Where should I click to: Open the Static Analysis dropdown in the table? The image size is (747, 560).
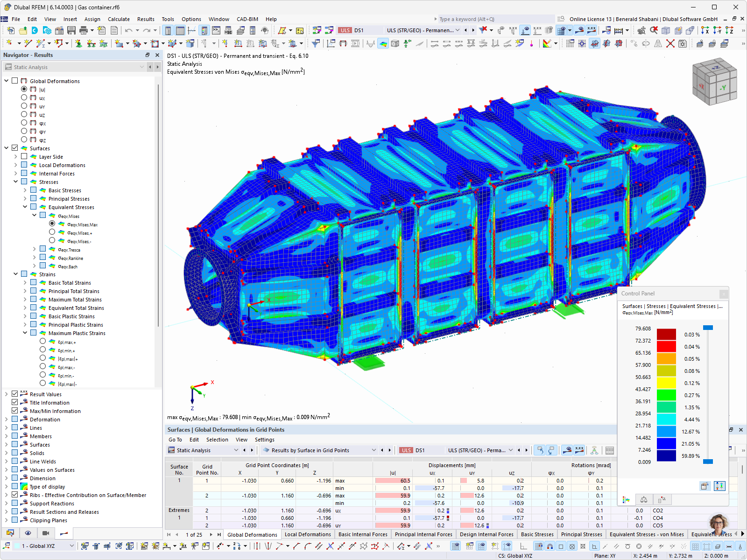[x=236, y=450]
